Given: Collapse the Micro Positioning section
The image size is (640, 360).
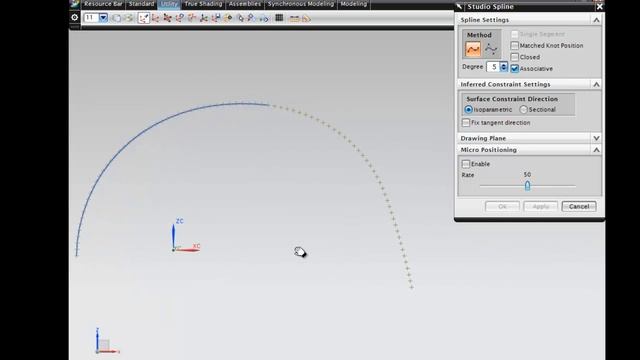Looking at the screenshot, I should point(596,150).
